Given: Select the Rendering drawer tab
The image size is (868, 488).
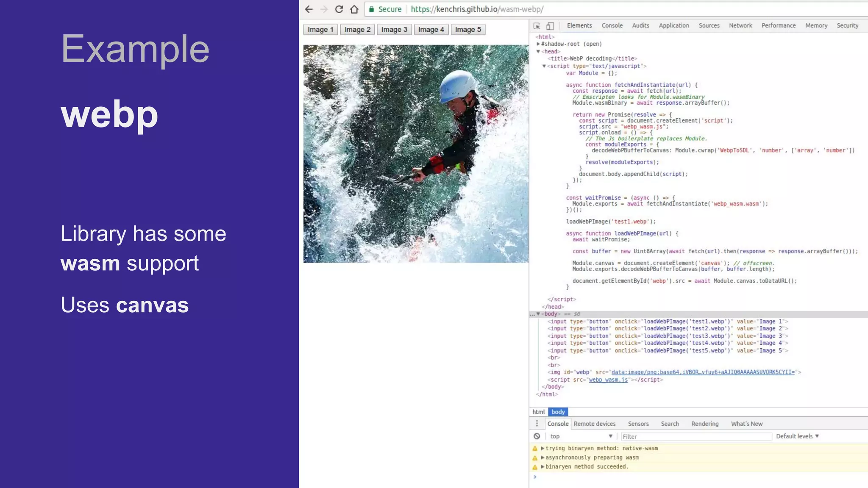Looking at the screenshot, I should tap(705, 424).
